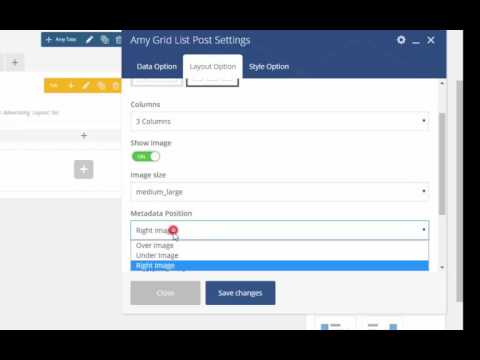The width and height of the screenshot is (480, 360).
Task: Click the delete icon on the yellow bar
Action: click(x=115, y=86)
